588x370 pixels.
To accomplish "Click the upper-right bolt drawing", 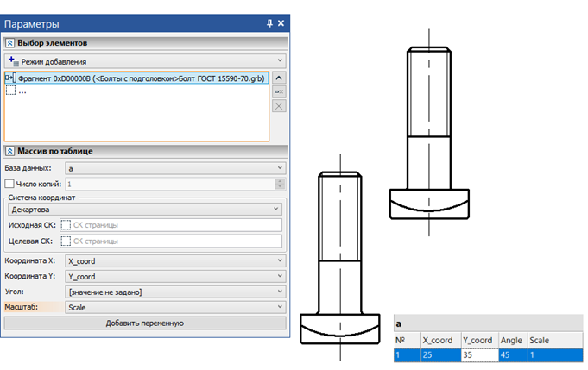I will pyautogui.click(x=429, y=133).
